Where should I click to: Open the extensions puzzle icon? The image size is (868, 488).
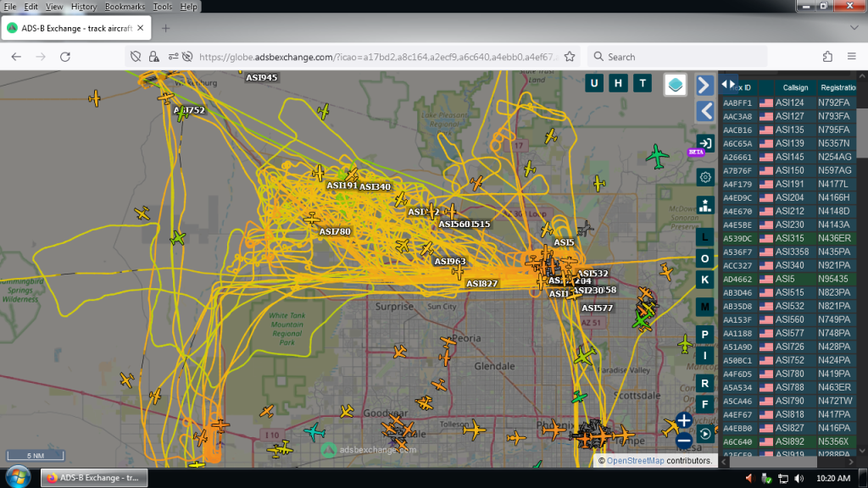pyautogui.click(x=827, y=57)
